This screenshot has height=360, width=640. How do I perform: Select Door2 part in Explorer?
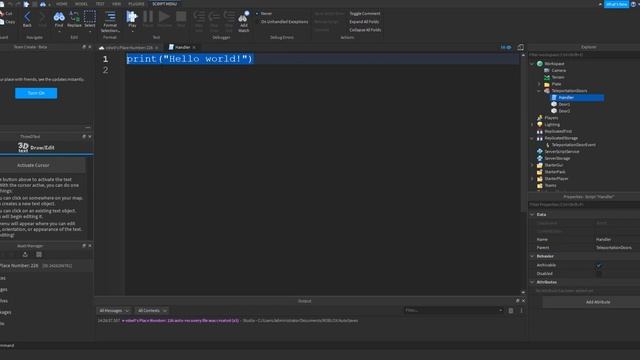point(564,111)
